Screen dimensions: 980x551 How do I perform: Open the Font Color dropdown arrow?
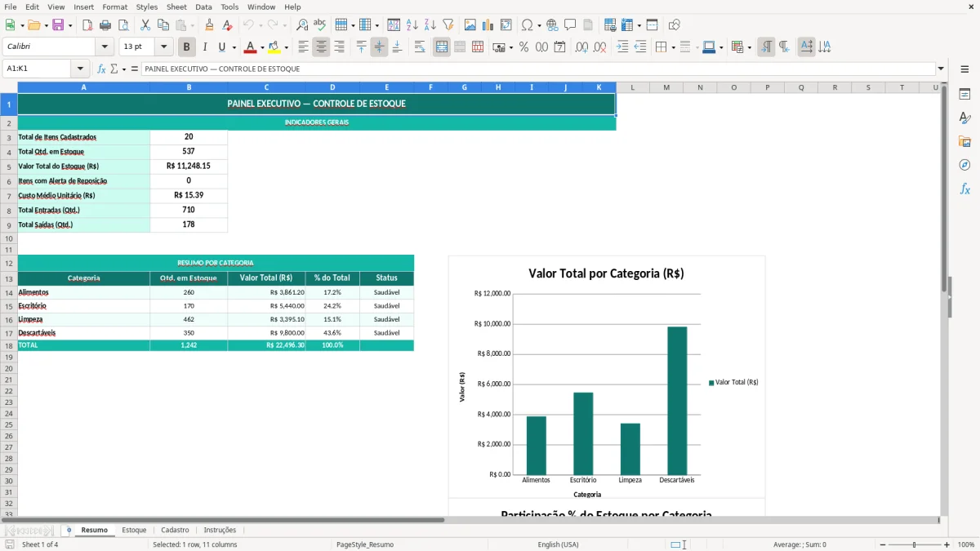pyautogui.click(x=262, y=47)
